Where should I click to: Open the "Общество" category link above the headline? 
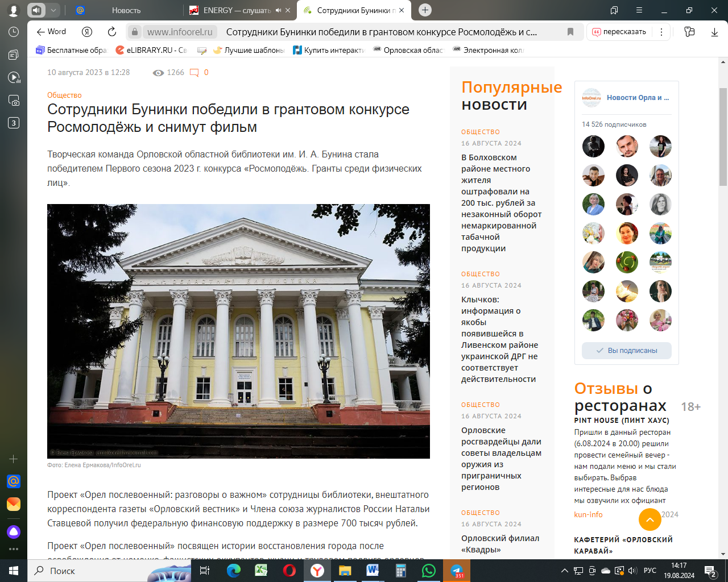pos(64,95)
